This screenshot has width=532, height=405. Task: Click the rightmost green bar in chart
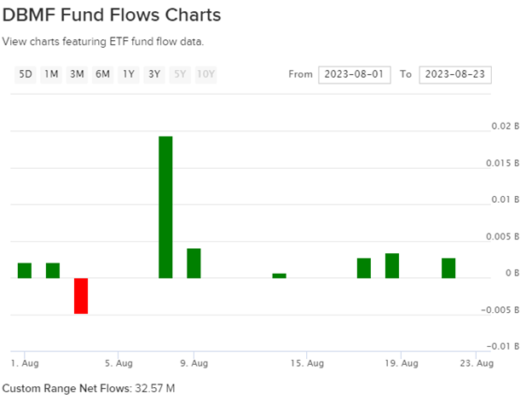coord(448,268)
